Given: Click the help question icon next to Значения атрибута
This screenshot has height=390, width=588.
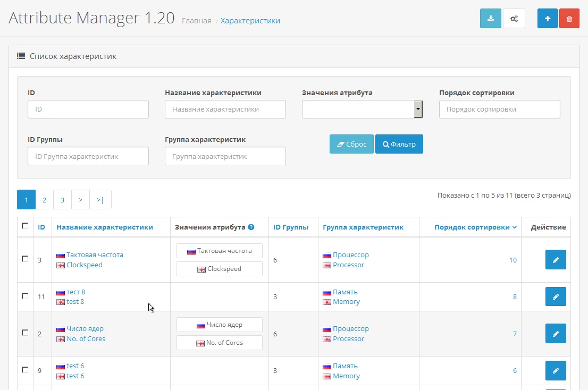Looking at the screenshot, I should click(251, 227).
